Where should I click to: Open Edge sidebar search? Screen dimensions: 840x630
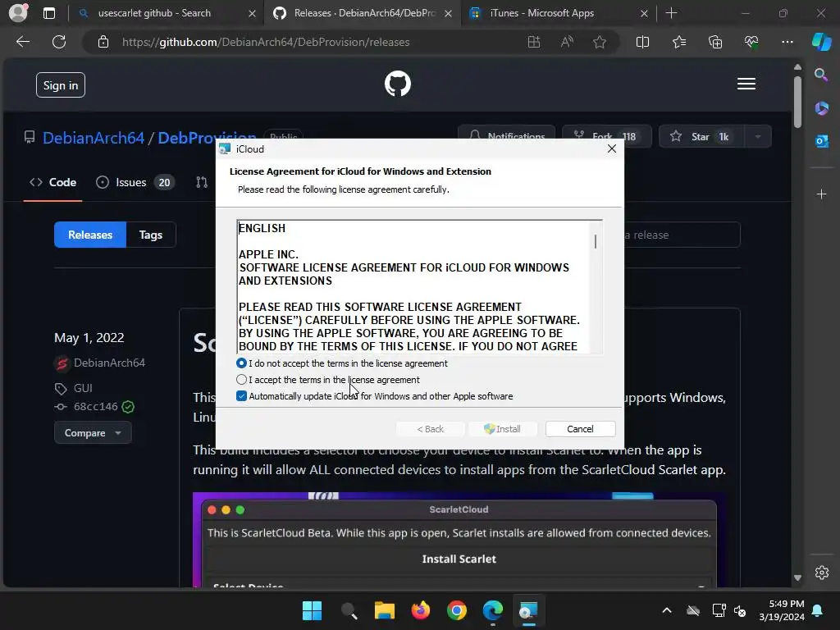click(x=821, y=75)
